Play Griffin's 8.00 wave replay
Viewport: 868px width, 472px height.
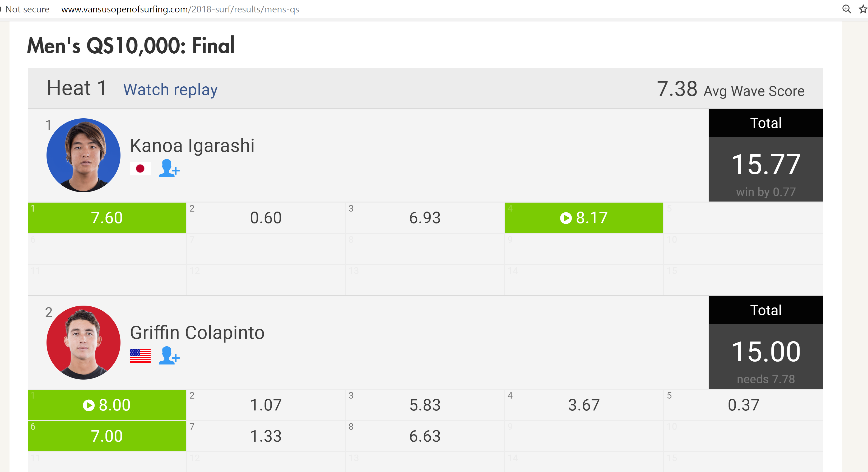[x=89, y=405]
